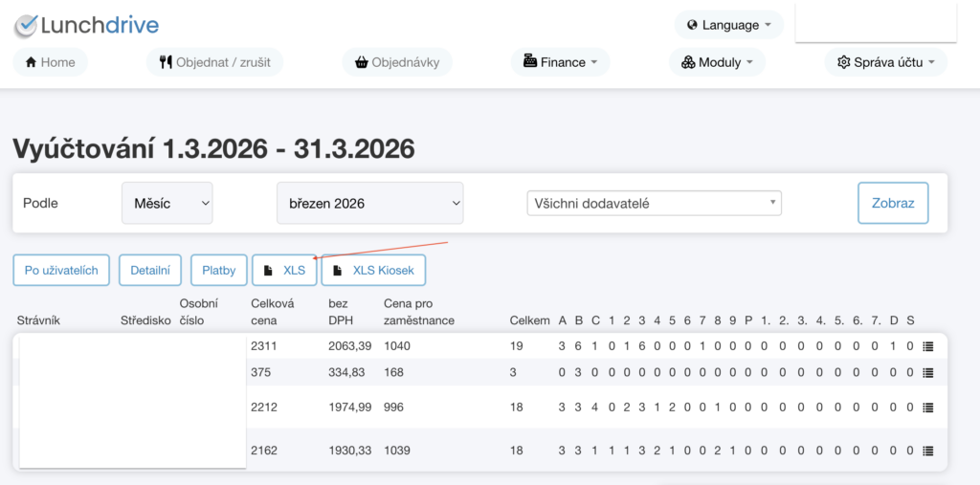
Task: Click list icon in row with 2162
Action: point(926,450)
